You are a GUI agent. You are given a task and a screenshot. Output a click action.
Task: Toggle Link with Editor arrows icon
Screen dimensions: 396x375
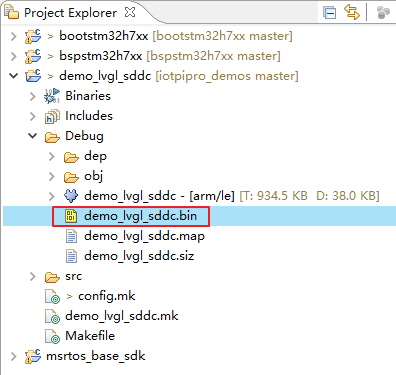click(352, 12)
